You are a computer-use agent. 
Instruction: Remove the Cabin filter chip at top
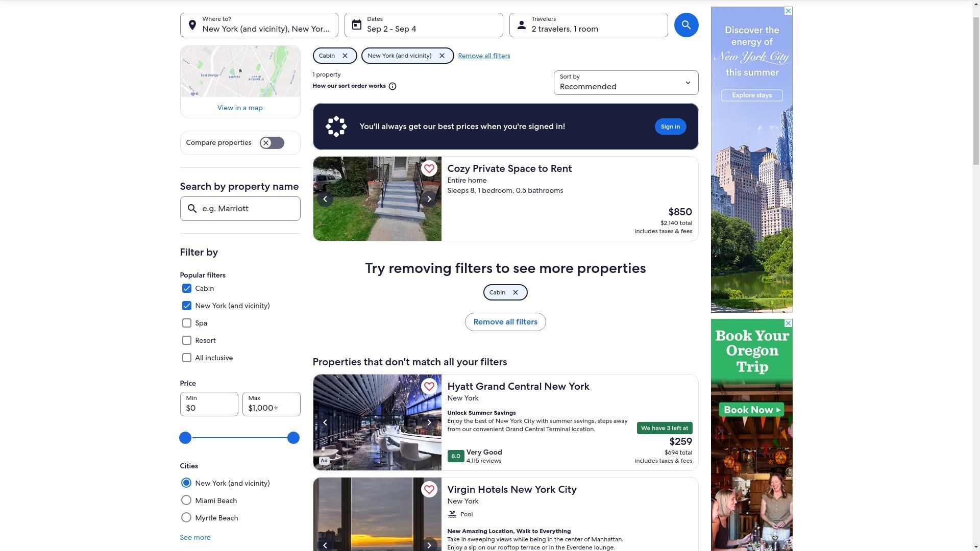coord(345,56)
